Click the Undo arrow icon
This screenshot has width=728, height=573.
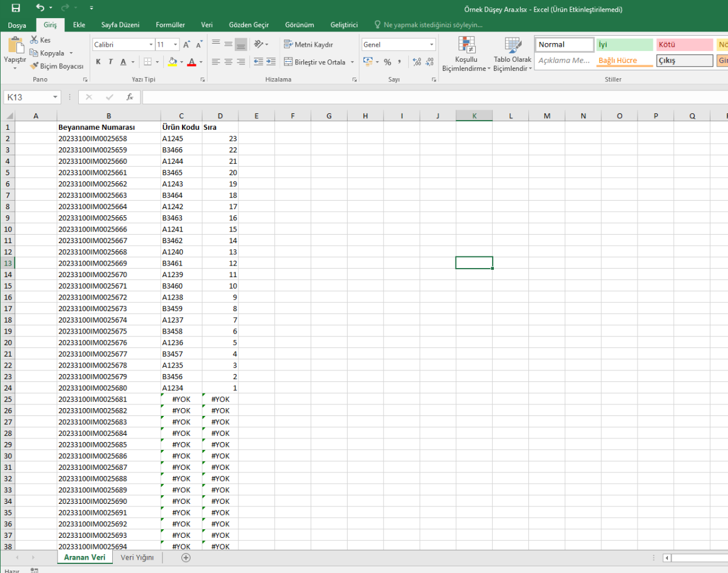[40, 8]
